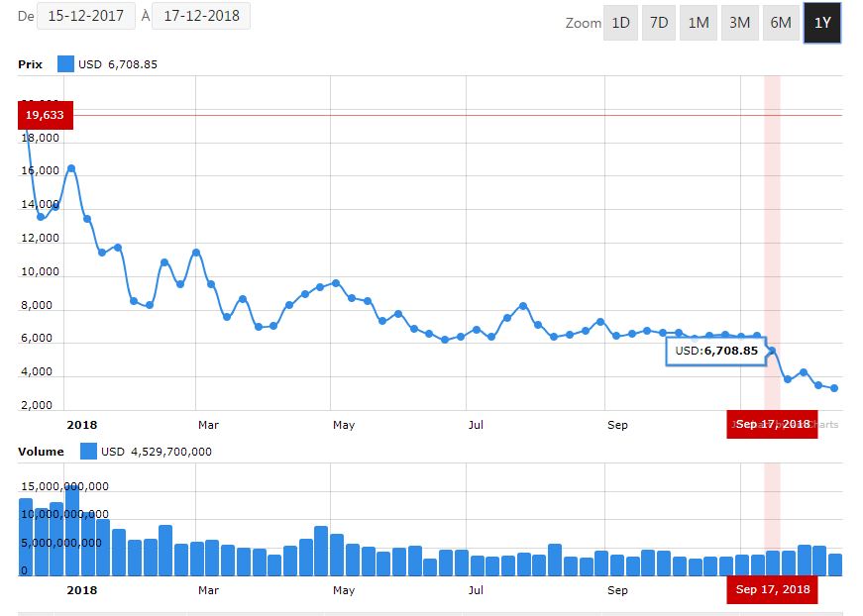
Task: Toggle the blue Volume legend swatch
Action: point(88,452)
